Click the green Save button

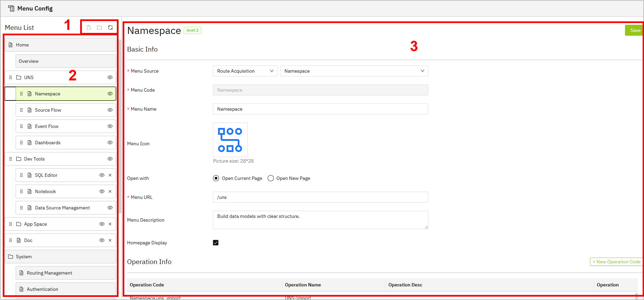pyautogui.click(x=634, y=30)
